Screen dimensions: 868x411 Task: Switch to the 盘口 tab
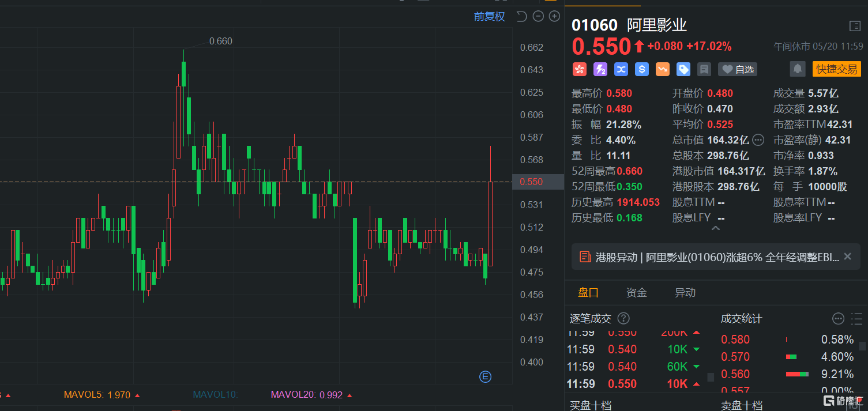pos(588,293)
